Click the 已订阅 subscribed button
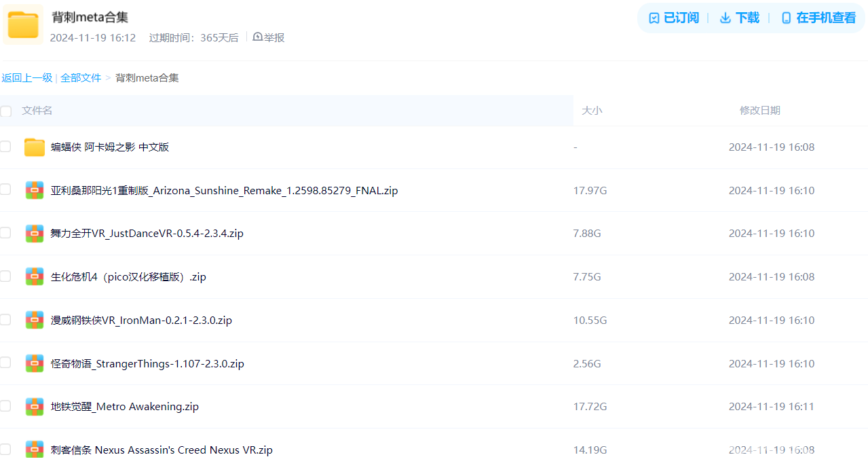Image resolution: width=868 pixels, height=474 pixels. (673, 18)
